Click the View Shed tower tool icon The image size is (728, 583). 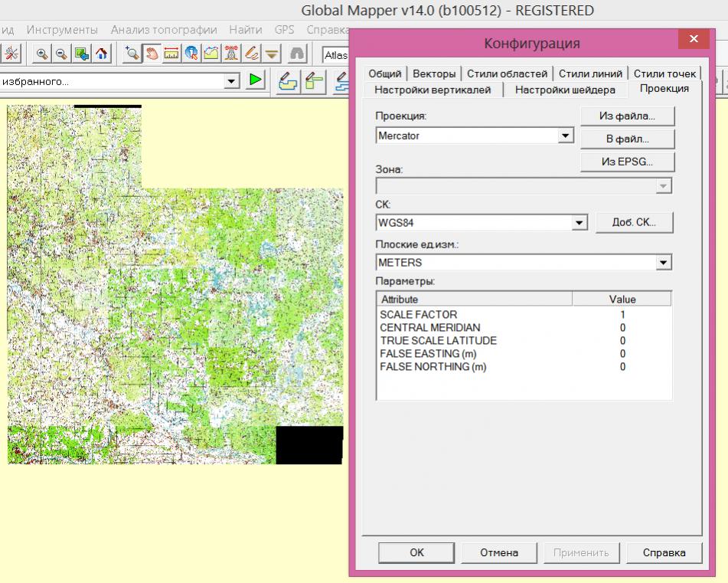tap(231, 54)
